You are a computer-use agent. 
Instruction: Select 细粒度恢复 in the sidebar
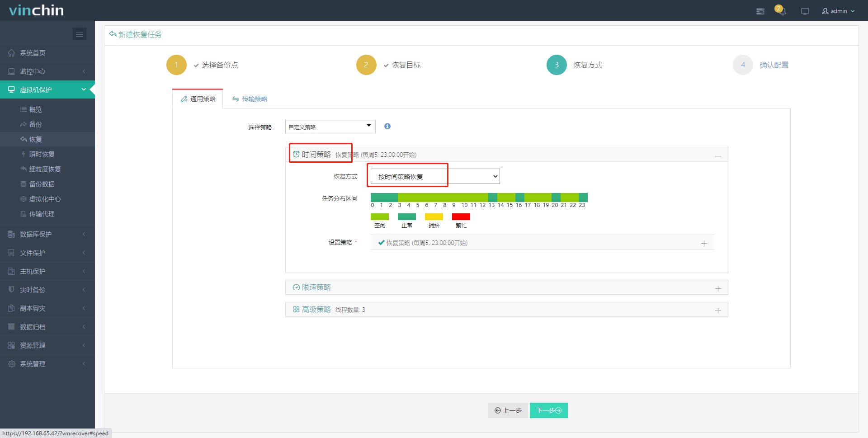(x=44, y=169)
